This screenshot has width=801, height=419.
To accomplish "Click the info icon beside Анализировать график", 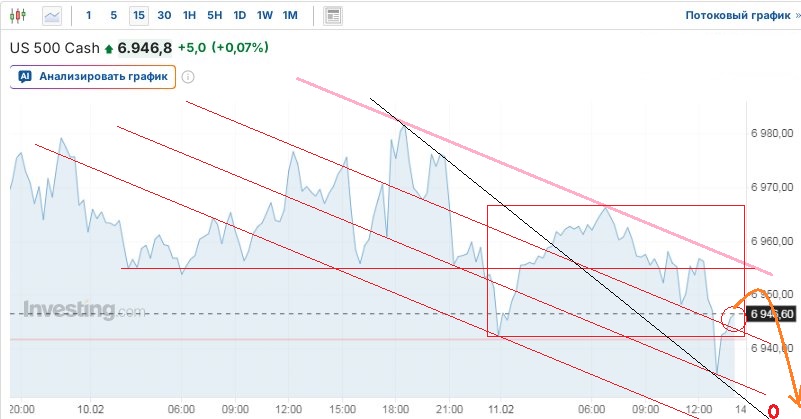I will (188, 77).
